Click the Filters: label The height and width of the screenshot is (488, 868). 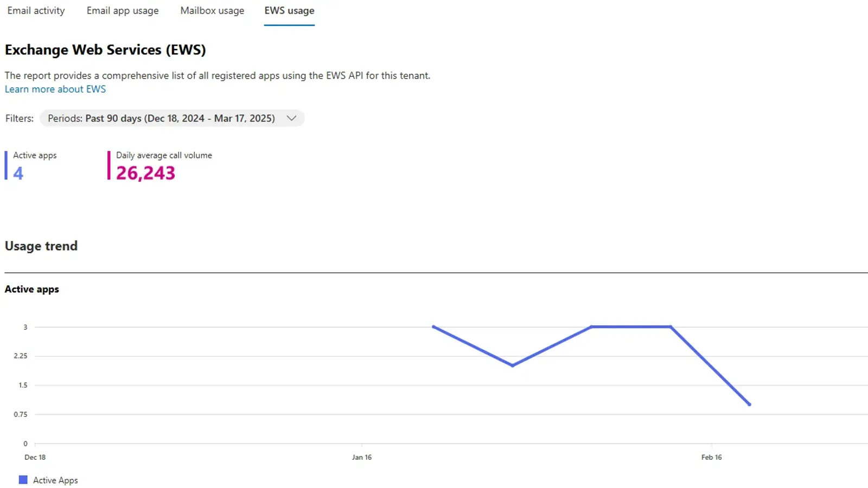coord(20,118)
